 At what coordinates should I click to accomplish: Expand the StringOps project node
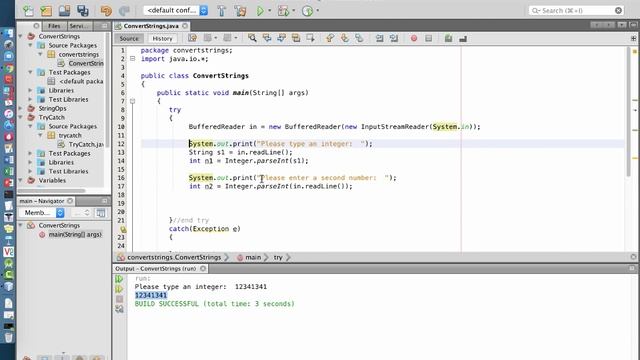point(20,108)
